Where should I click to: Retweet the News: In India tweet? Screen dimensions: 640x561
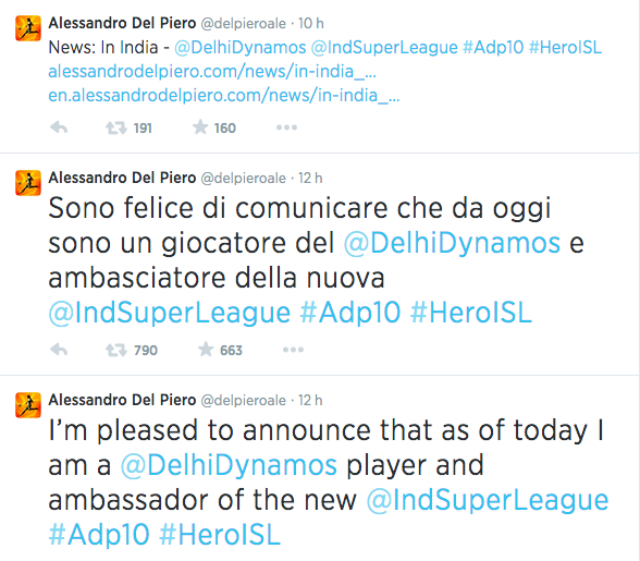coord(117,128)
